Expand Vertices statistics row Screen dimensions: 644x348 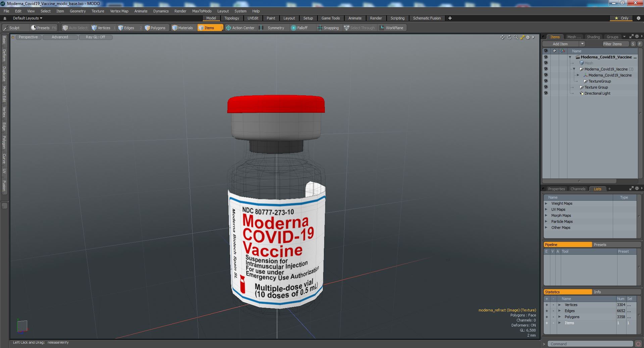(559, 305)
